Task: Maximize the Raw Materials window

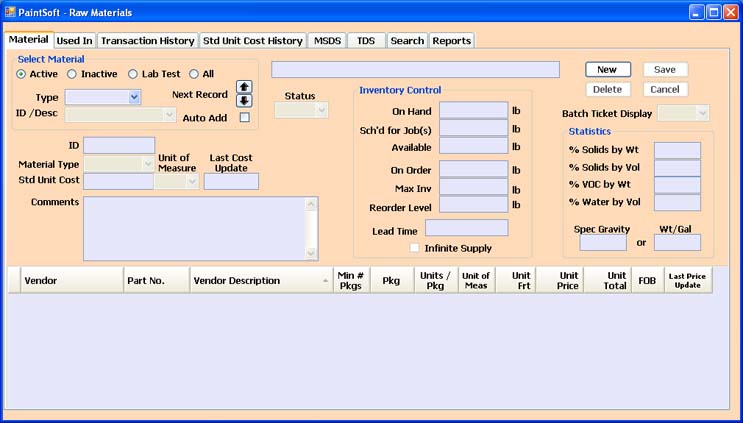Action: tap(714, 12)
